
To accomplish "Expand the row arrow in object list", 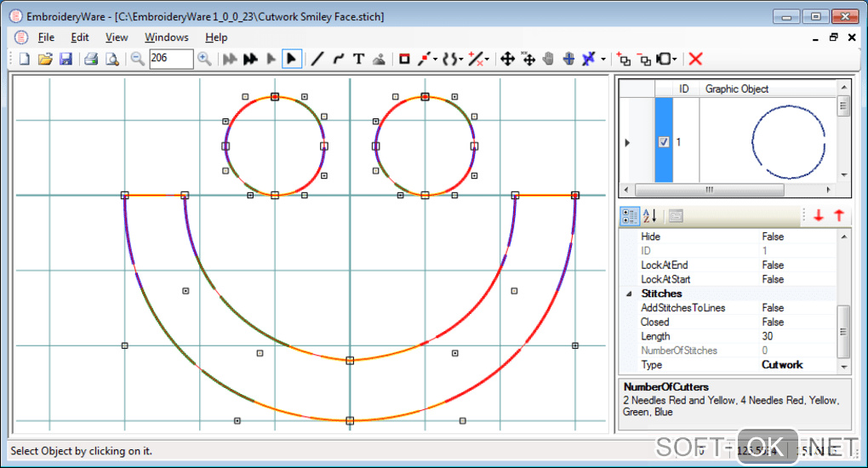I will 628,142.
